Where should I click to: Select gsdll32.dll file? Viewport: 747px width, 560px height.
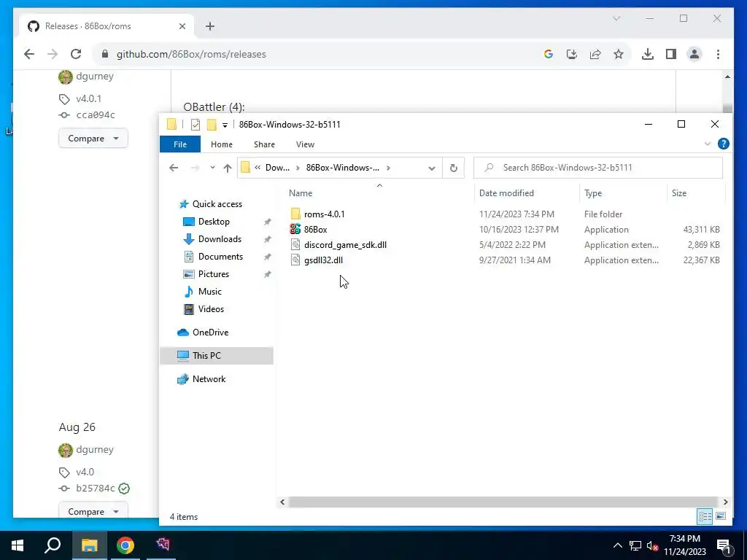(x=323, y=260)
